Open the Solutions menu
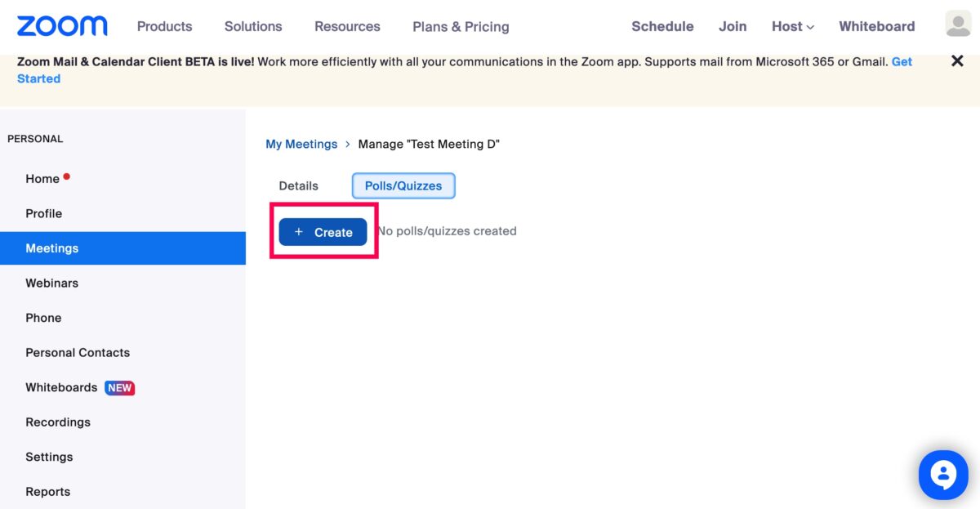This screenshot has width=980, height=509. pos(253,26)
